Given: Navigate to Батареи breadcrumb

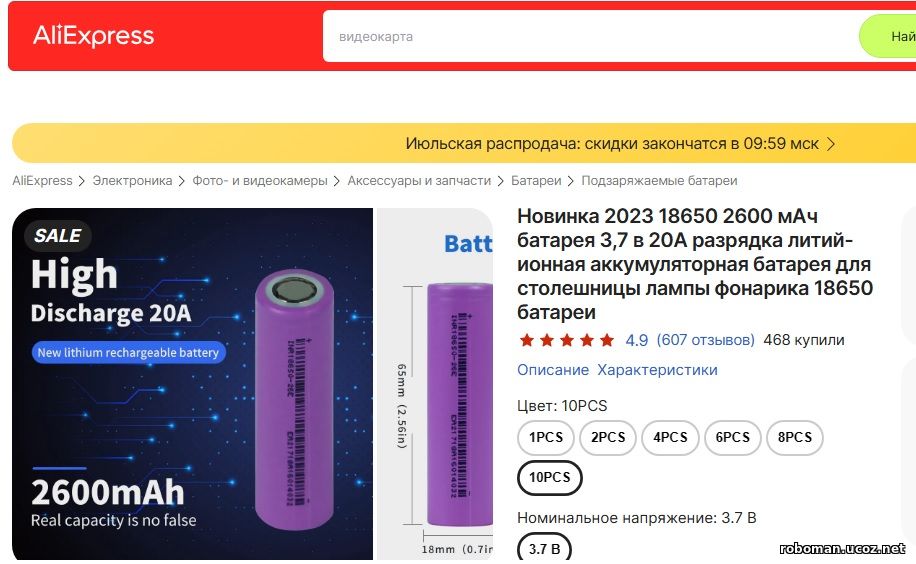Looking at the screenshot, I should (536, 181).
